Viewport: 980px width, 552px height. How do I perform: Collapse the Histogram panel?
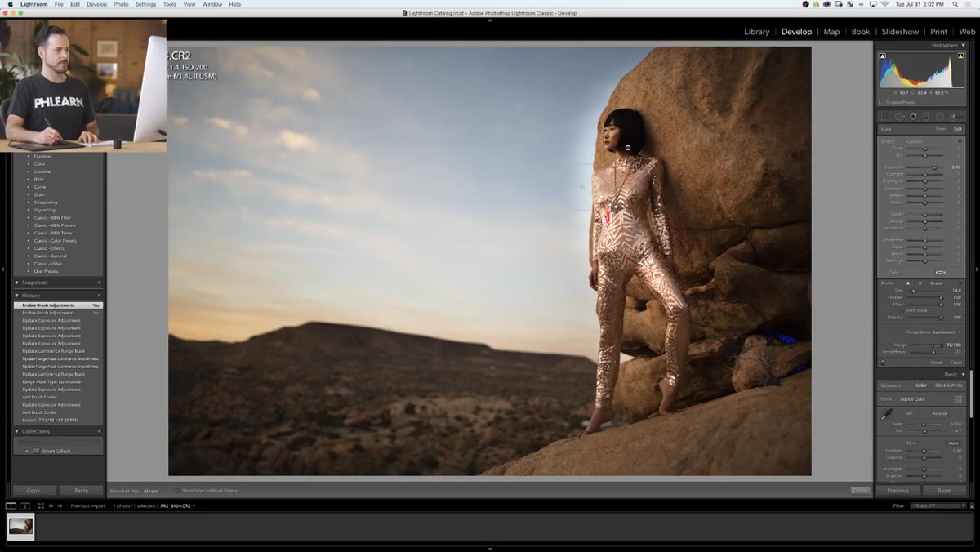click(x=963, y=45)
